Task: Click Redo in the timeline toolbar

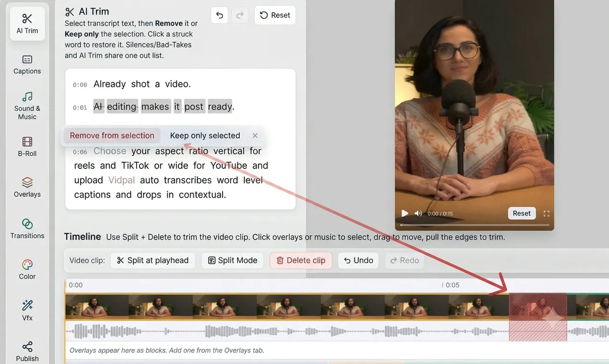Action: [405, 261]
